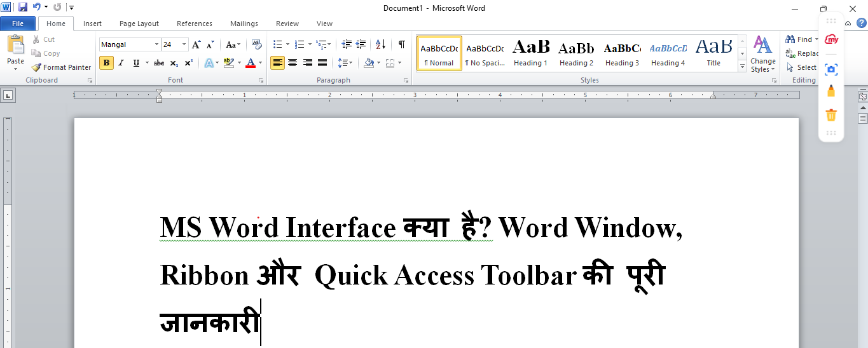Click the Sort A-Z icon
This screenshot has height=348, width=868.
(x=381, y=44)
